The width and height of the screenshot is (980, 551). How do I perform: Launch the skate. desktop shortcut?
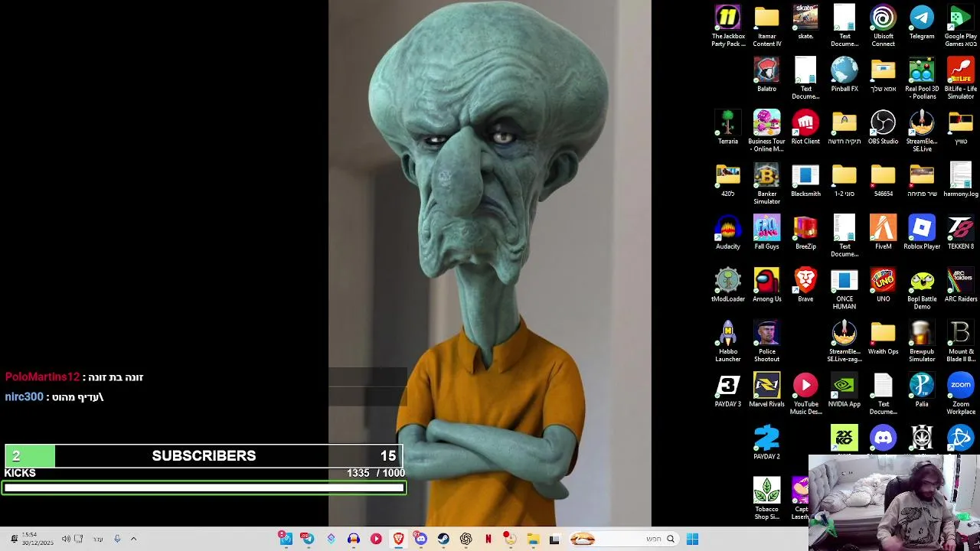[805, 22]
